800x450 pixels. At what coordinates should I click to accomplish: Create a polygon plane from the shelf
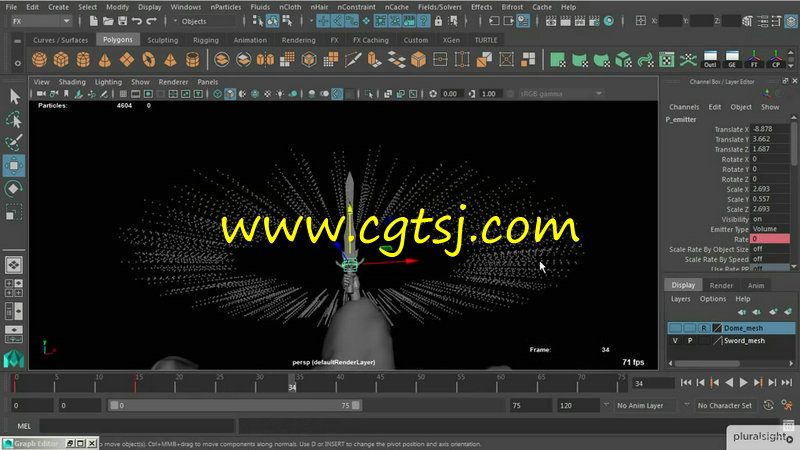coord(127,60)
